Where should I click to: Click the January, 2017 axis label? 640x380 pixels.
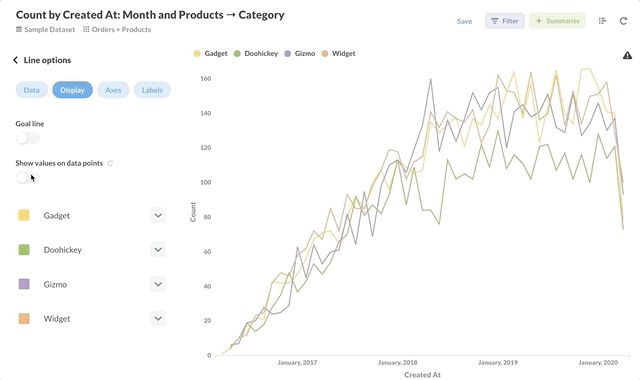point(297,362)
